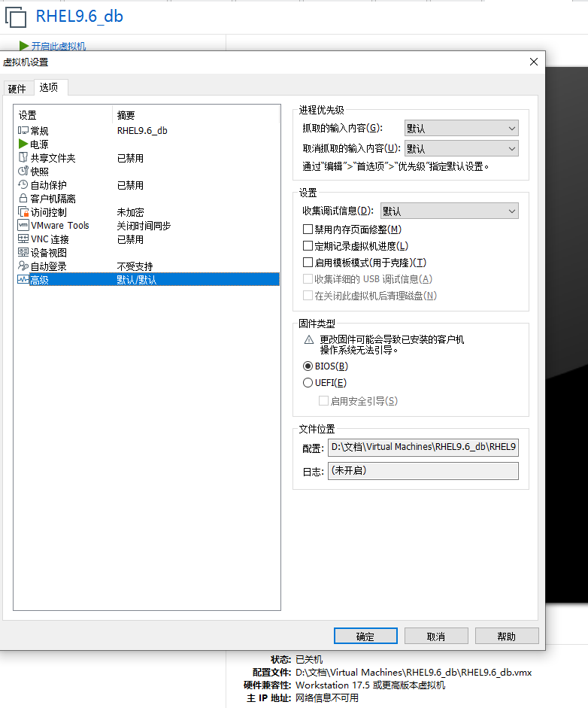This screenshot has width=588, height=708.
Task: Click the 帮助 button
Action: (x=506, y=637)
